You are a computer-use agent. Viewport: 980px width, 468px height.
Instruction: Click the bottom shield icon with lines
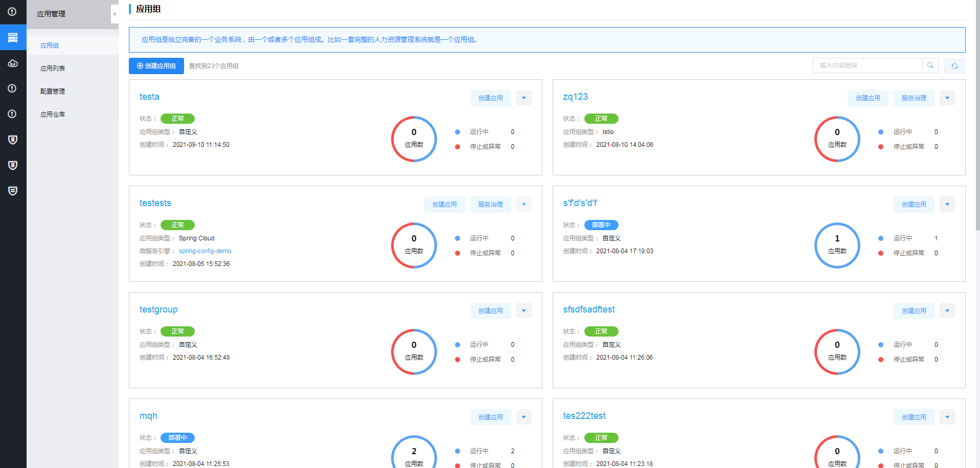pos(13,191)
